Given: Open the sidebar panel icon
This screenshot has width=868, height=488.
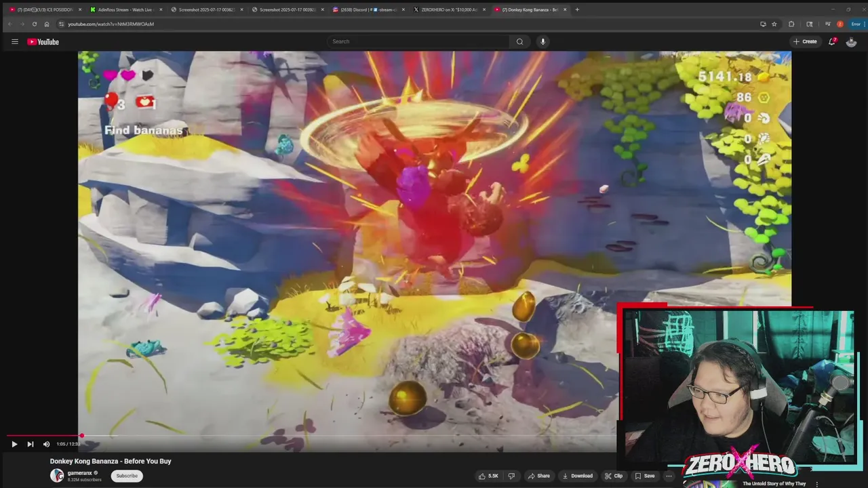Looking at the screenshot, I should pyautogui.click(x=809, y=24).
